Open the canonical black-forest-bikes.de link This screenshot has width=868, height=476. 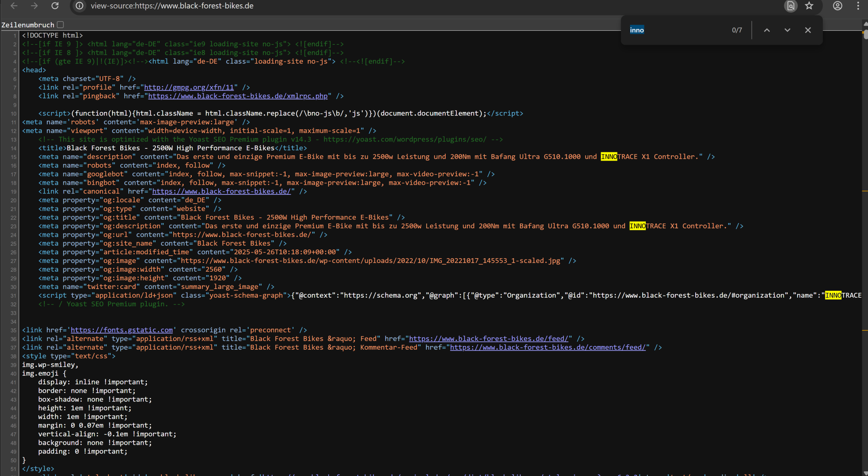coord(221,191)
